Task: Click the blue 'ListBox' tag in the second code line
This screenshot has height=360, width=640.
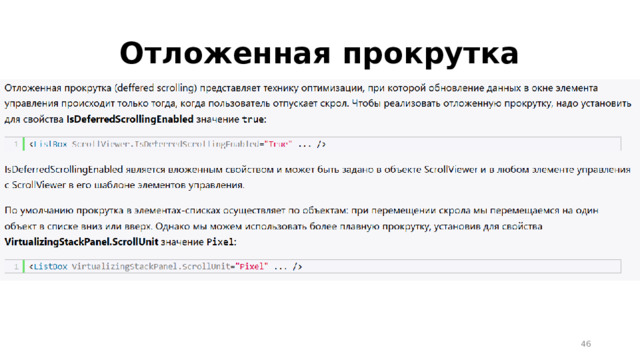Action: pyautogui.click(x=51, y=267)
